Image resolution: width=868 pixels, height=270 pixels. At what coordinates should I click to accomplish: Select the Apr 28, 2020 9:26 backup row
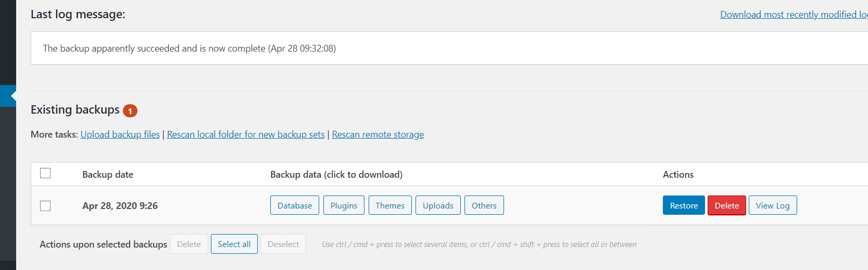(449, 205)
